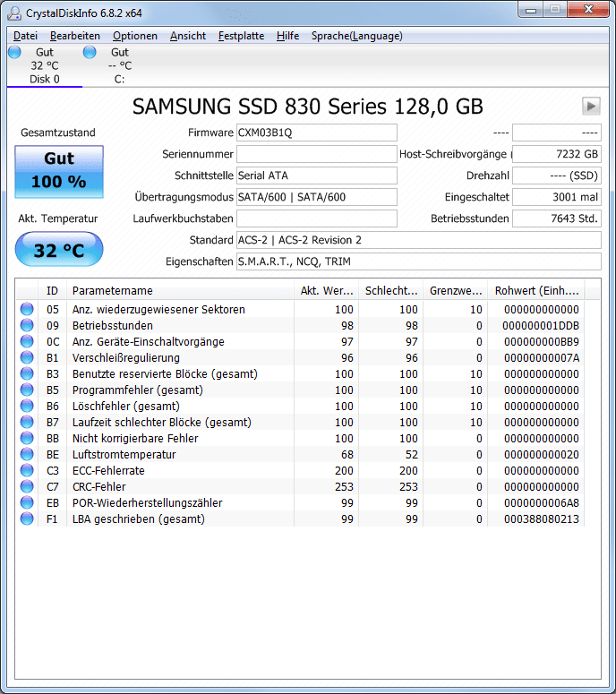Select the Verschleißregulierung row
616x694 pixels.
(300, 357)
